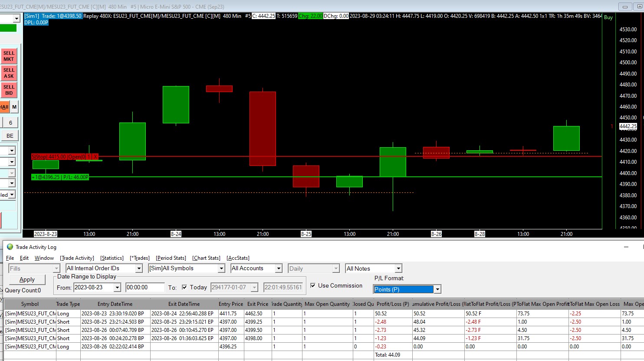The image size is (644, 361).
Task: Click the M button near Cancel All
Action: click(14, 106)
